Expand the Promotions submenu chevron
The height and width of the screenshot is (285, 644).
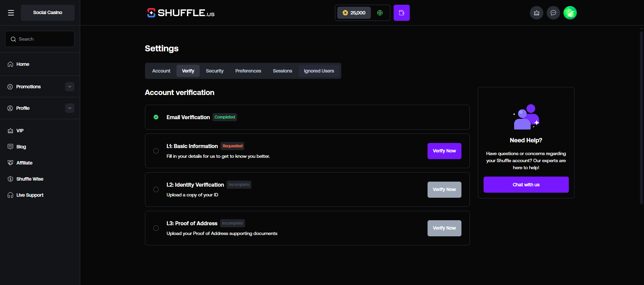coord(70,87)
